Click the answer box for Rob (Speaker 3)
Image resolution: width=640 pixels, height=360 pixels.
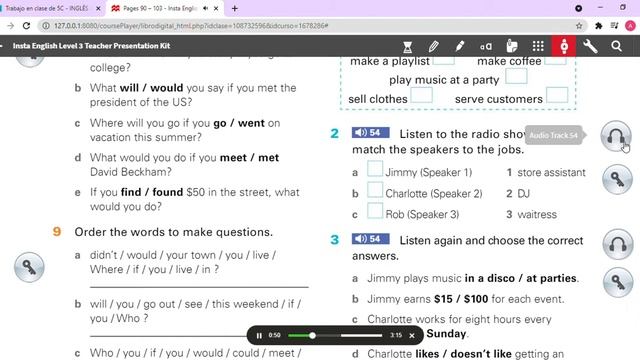point(375,211)
